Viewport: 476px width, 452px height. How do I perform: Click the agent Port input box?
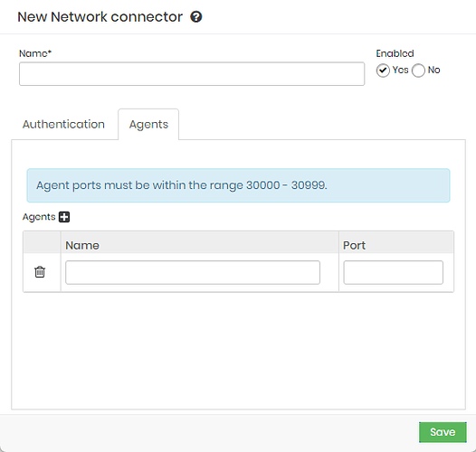[x=393, y=272]
